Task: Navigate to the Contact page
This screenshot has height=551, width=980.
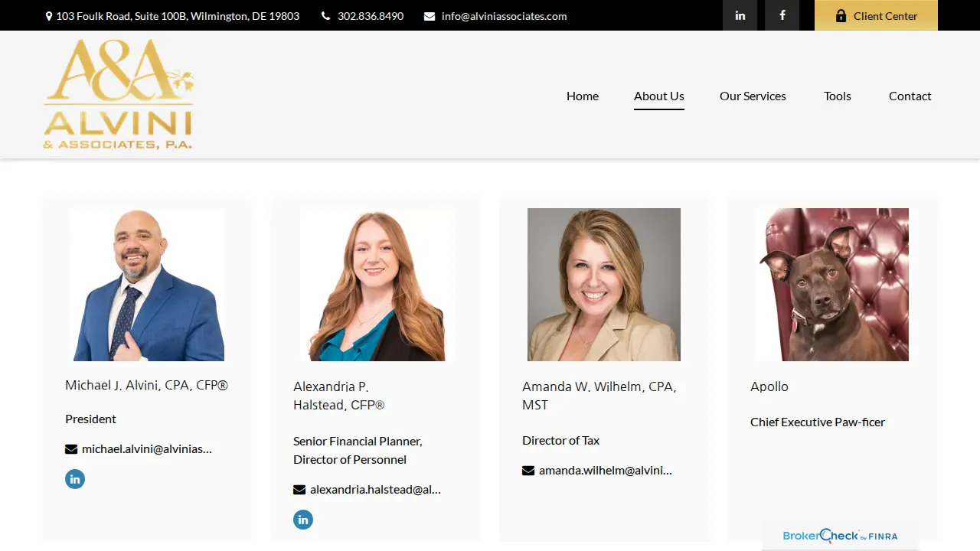Action: coord(910,96)
